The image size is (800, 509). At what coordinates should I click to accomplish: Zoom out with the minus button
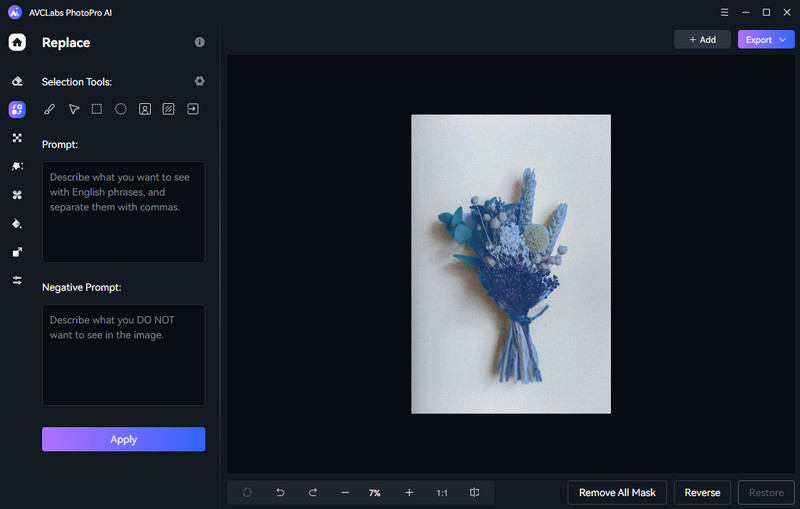pyautogui.click(x=345, y=493)
